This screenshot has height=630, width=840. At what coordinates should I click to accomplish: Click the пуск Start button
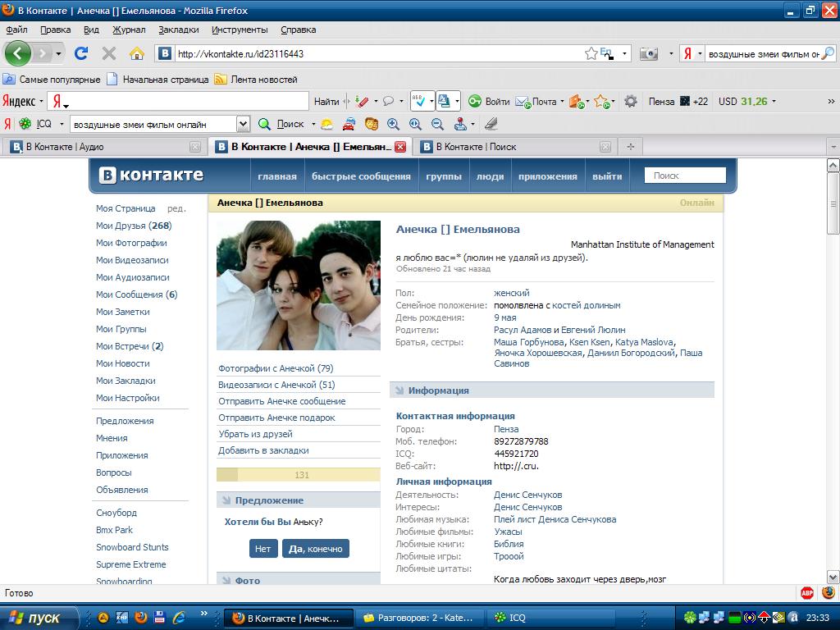pyautogui.click(x=39, y=618)
